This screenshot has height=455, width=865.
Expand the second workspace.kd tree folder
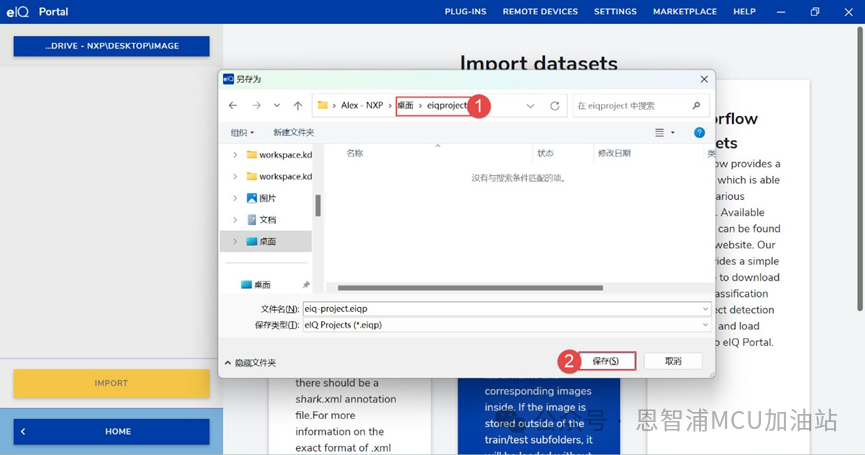click(x=235, y=176)
